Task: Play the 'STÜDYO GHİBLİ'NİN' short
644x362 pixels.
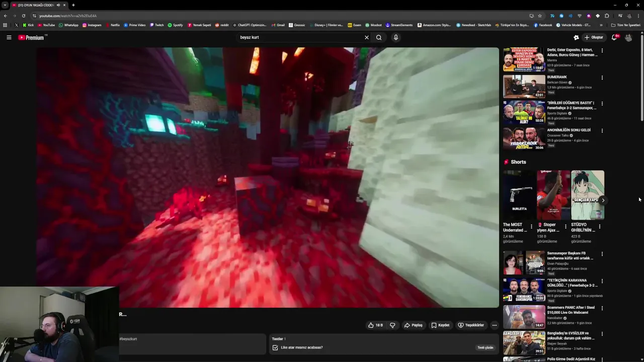Action: (x=588, y=195)
